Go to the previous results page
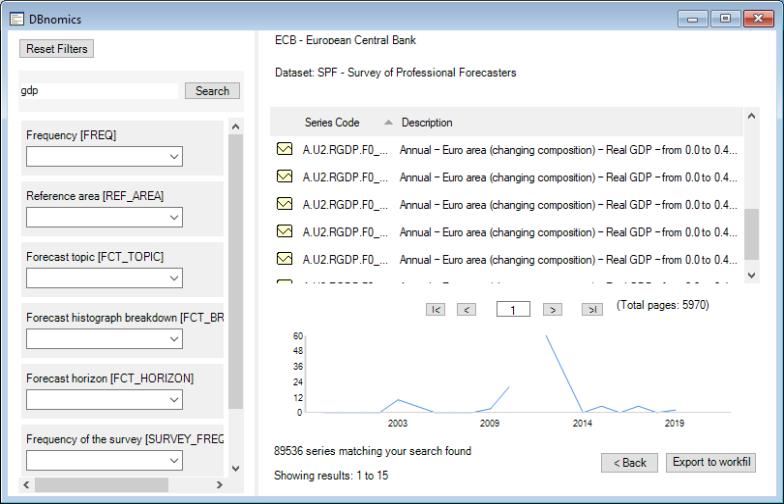The image size is (784, 504). point(467,310)
